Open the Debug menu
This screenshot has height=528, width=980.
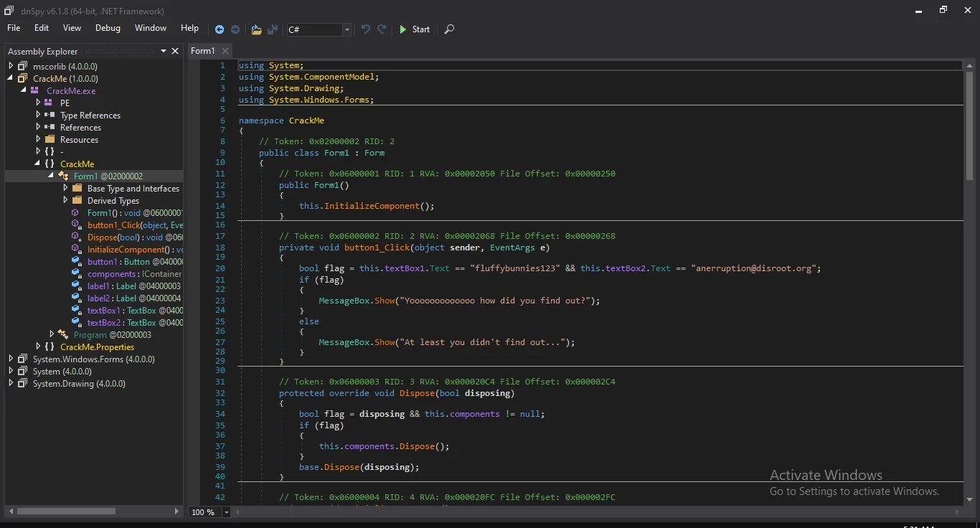[x=108, y=28]
